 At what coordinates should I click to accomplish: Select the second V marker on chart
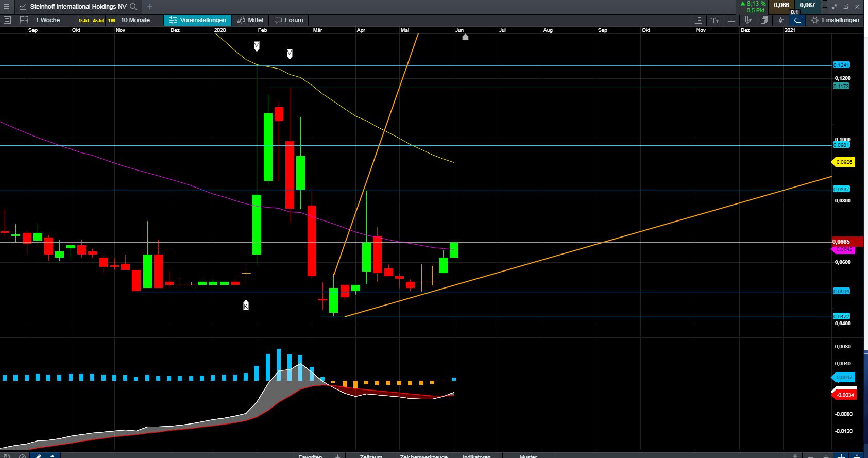click(x=290, y=54)
